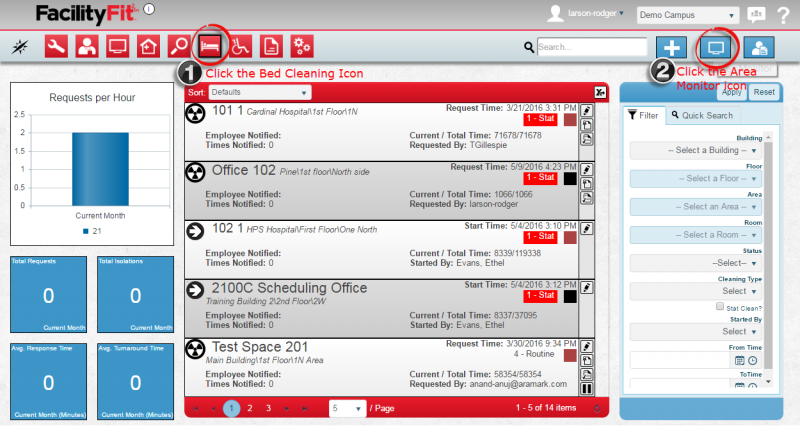Expand the Select a Building dropdown
The height and width of the screenshot is (440, 800).
click(695, 150)
